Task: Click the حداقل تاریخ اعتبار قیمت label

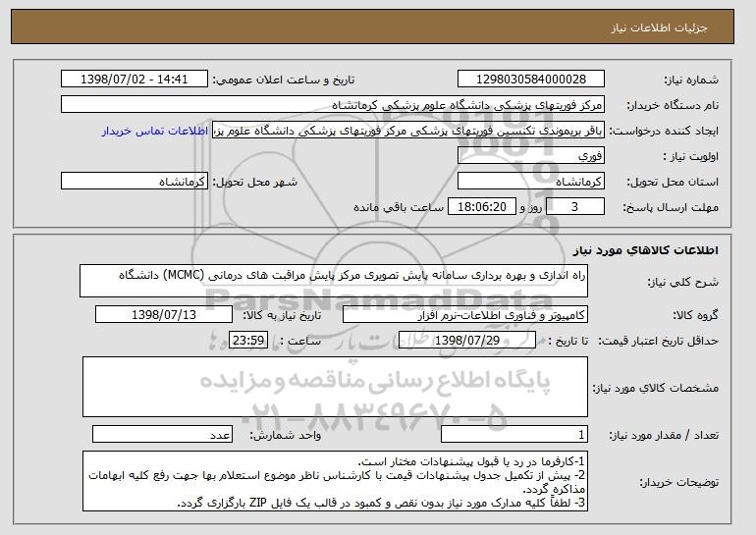Action: (x=659, y=341)
